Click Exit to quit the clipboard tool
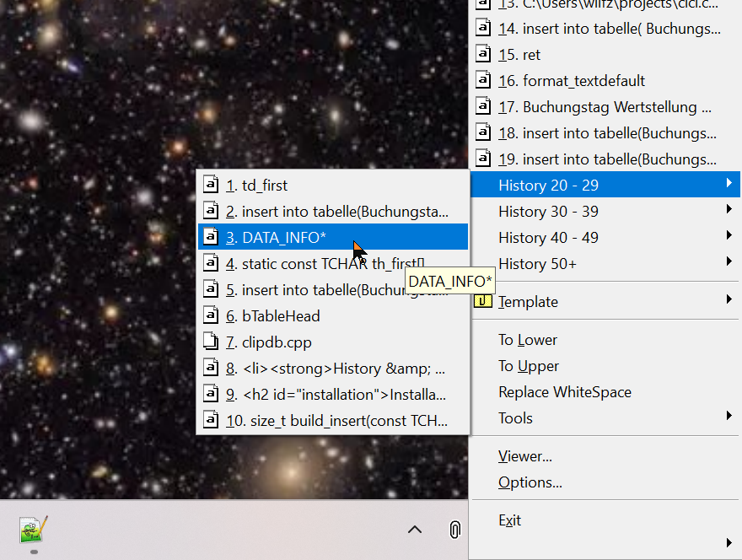 click(509, 520)
